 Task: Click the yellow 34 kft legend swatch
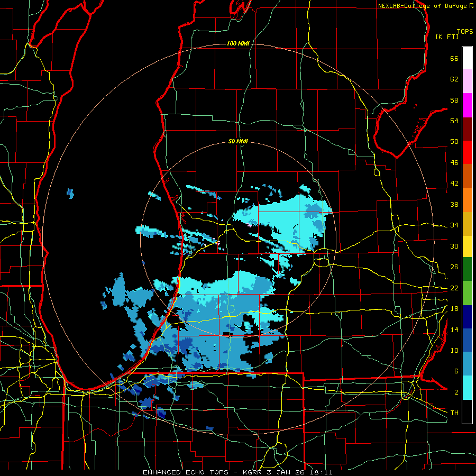click(467, 246)
